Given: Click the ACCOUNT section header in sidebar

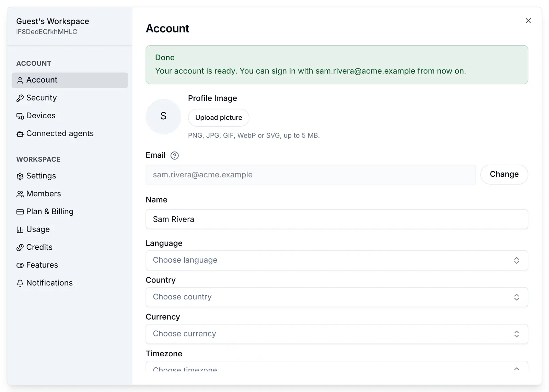Looking at the screenshot, I should point(34,63).
